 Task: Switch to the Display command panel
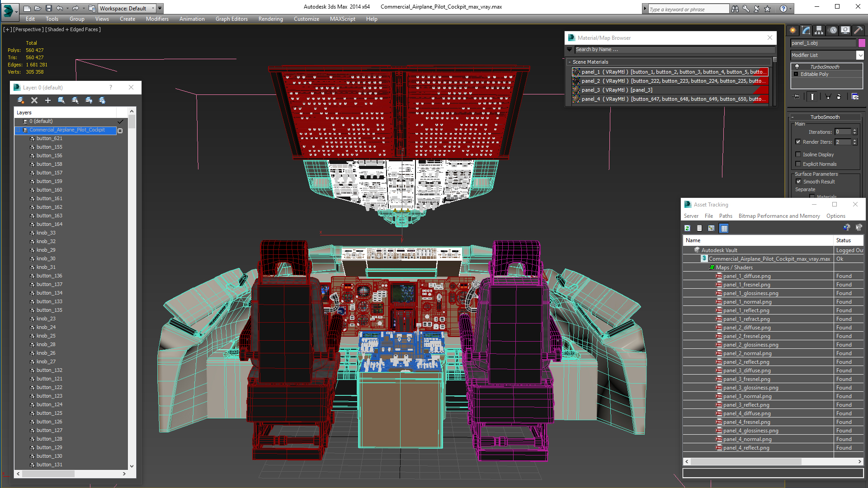point(845,30)
